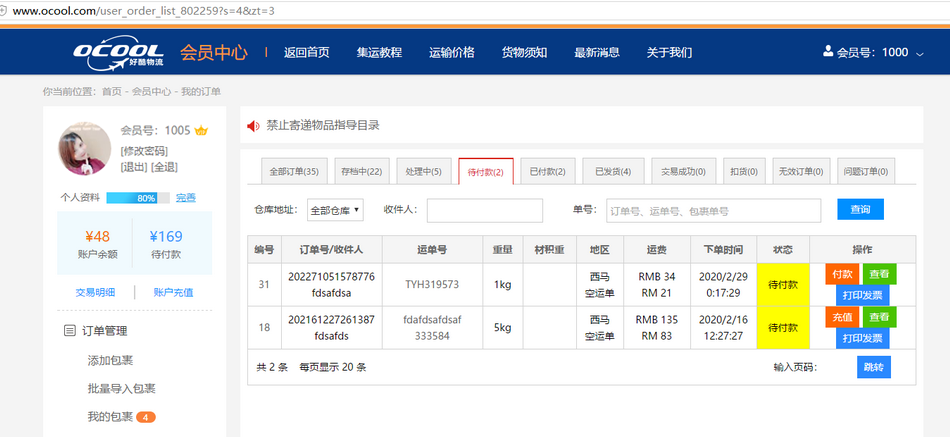Click the 账户充值 link
This screenshot has width=950, height=437.
point(173,293)
